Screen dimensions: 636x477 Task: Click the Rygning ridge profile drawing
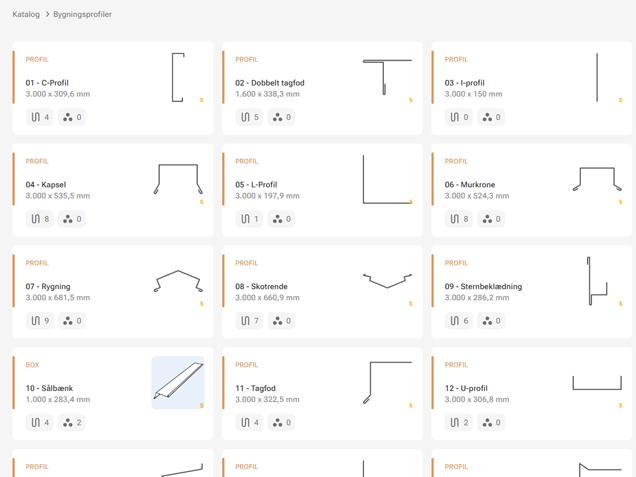coord(178,281)
